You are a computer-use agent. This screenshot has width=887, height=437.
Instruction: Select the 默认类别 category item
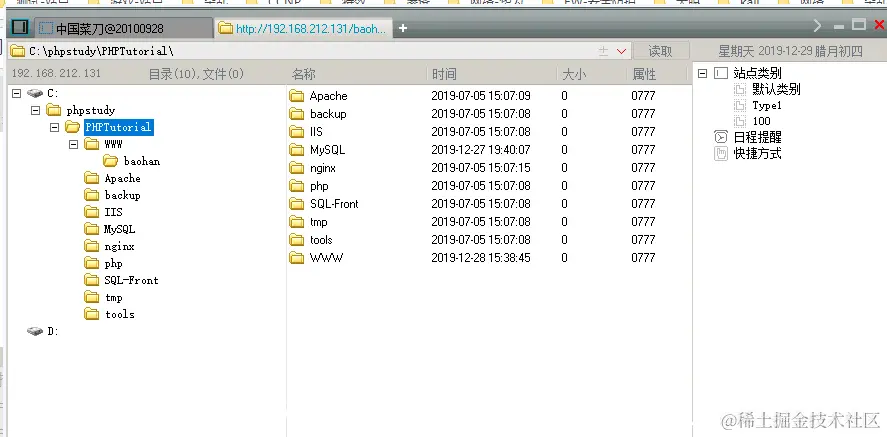(x=776, y=89)
